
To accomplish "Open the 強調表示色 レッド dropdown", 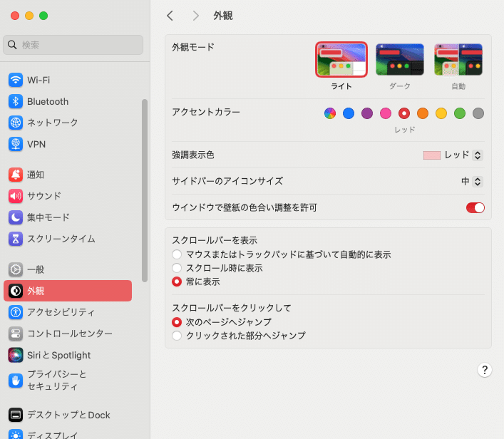I will 478,155.
